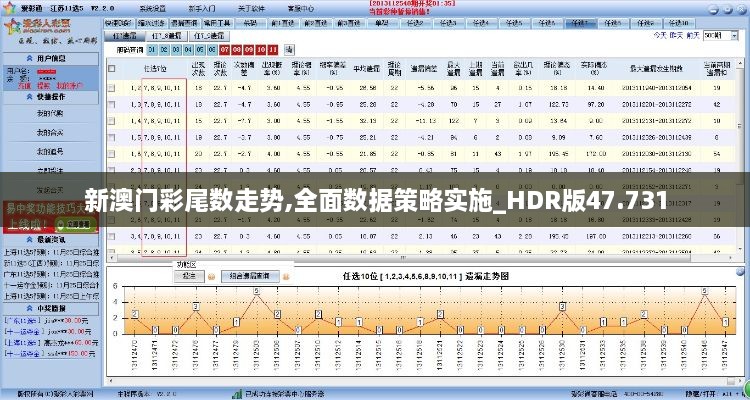The width and height of the screenshot is (750, 400).
Task: Deselect red number ball 09
Action: click(249, 49)
